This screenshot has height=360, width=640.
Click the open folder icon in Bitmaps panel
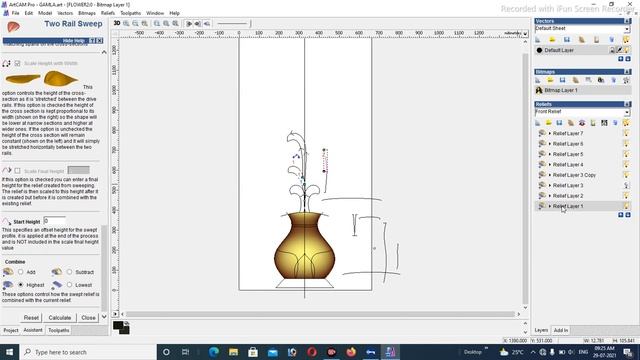(x=550, y=80)
